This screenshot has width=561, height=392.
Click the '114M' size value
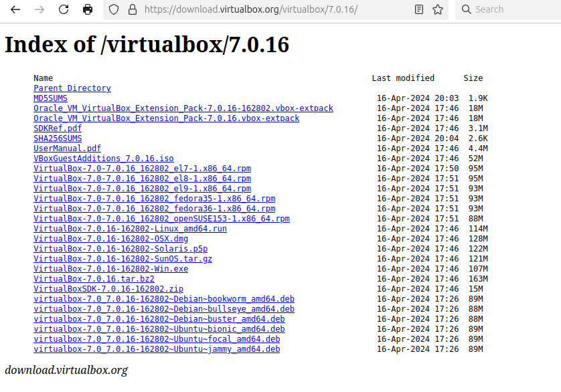point(479,228)
